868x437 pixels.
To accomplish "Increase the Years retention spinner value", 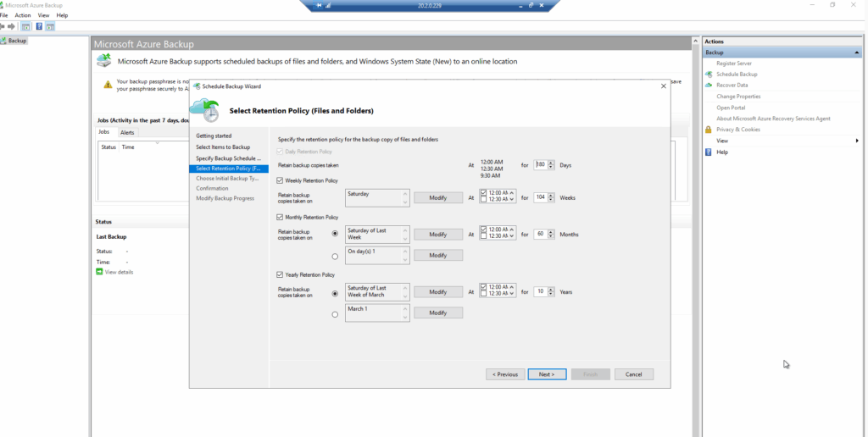I will (551, 290).
